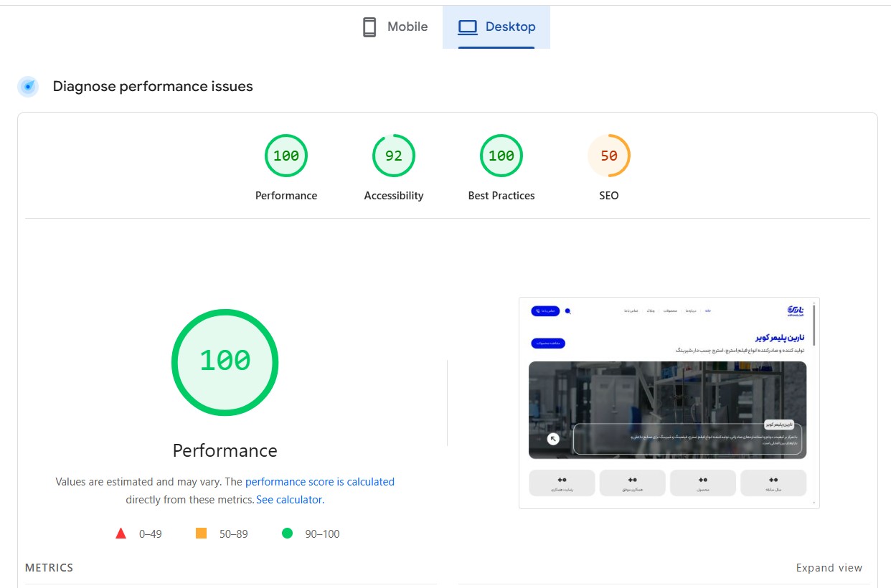Click the site logo in the page screenshot
Viewport: 891px width, 588px height.
(x=795, y=310)
